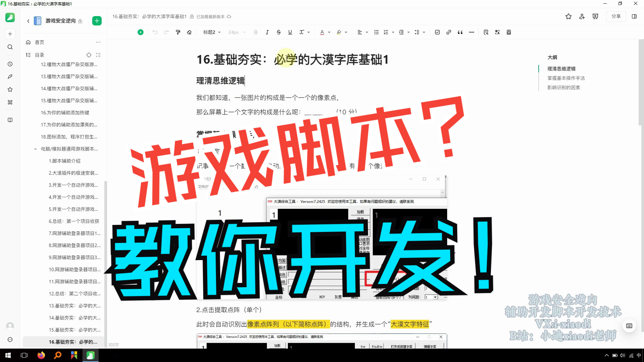Insert a quote block

(460, 32)
